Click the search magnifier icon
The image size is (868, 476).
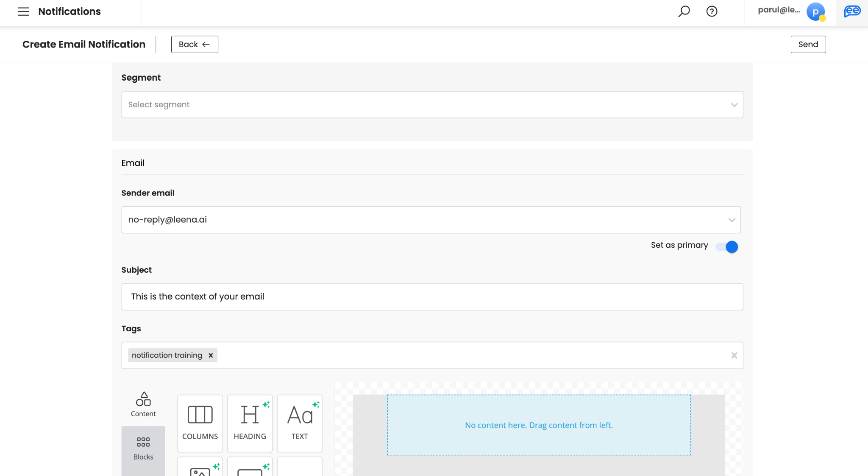[x=684, y=11]
